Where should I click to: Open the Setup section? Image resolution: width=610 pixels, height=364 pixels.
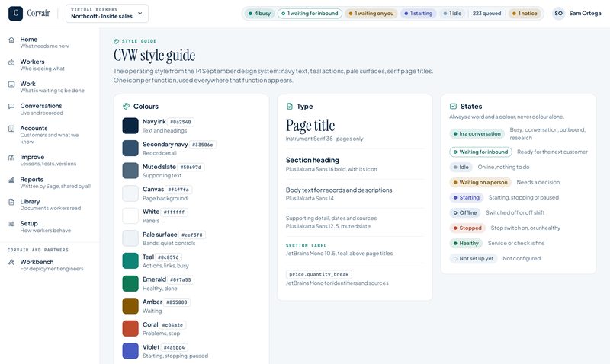50,227
